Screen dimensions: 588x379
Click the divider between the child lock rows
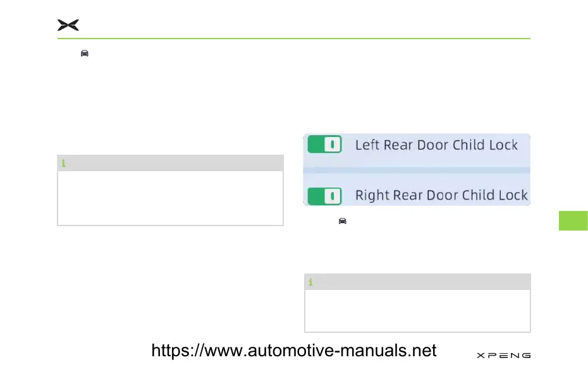click(x=417, y=171)
